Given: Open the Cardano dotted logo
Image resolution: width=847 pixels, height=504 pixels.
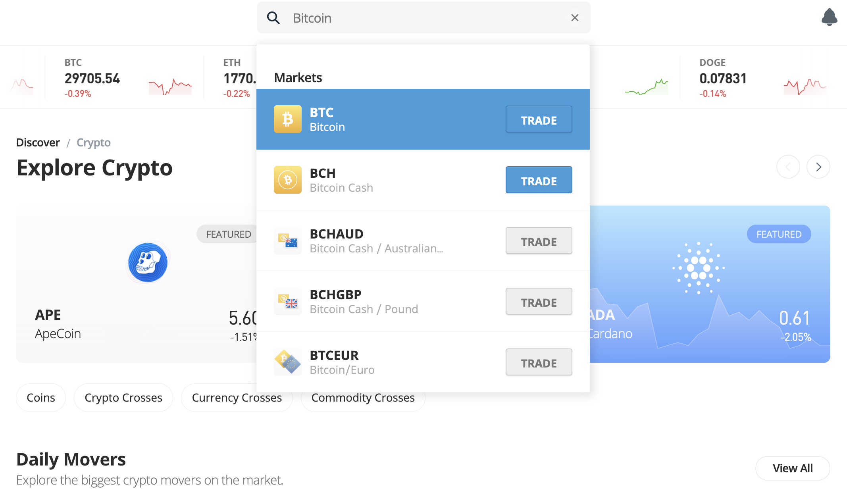Looking at the screenshot, I should pyautogui.click(x=699, y=268).
